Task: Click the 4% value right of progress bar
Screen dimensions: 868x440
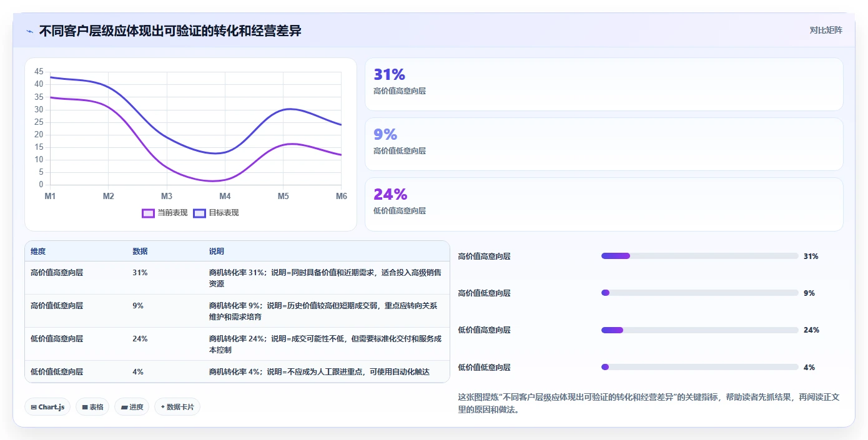Action: coord(809,368)
